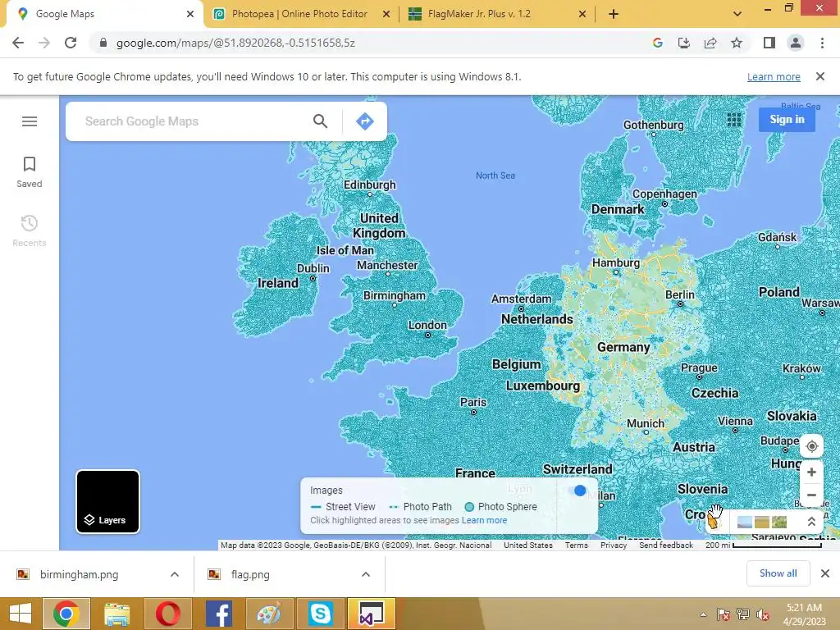Switch to the Photopea tab

coord(299,14)
